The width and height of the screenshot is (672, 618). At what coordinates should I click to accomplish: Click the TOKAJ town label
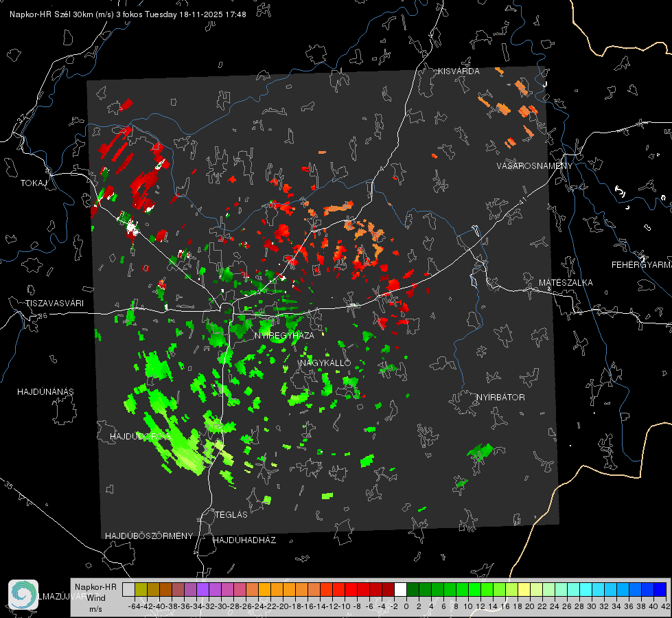point(34,183)
